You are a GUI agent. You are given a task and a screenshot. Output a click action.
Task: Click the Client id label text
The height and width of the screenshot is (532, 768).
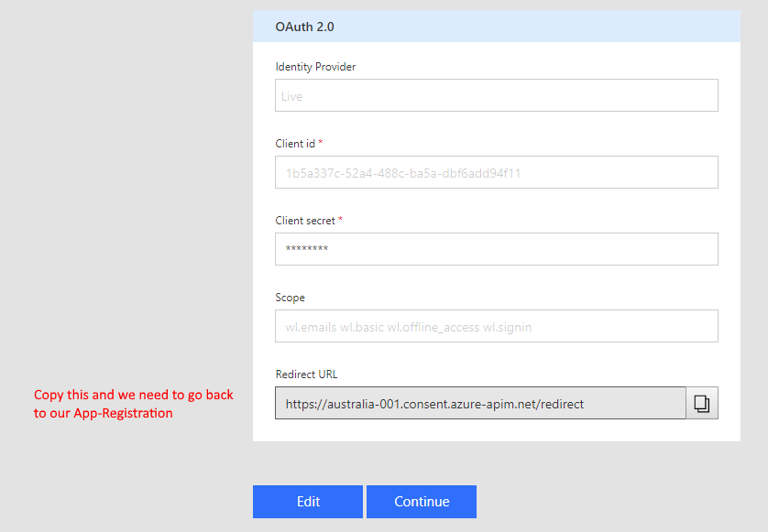pos(295,144)
